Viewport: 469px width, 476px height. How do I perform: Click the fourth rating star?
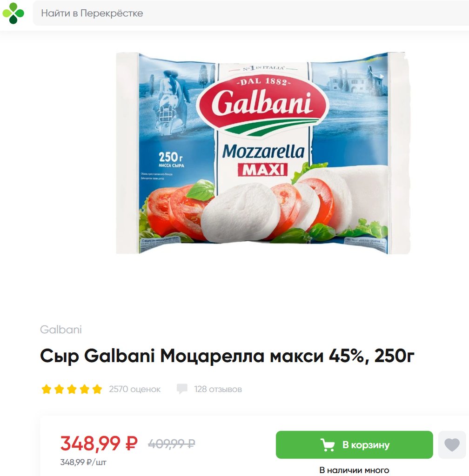pyautogui.click(x=84, y=389)
